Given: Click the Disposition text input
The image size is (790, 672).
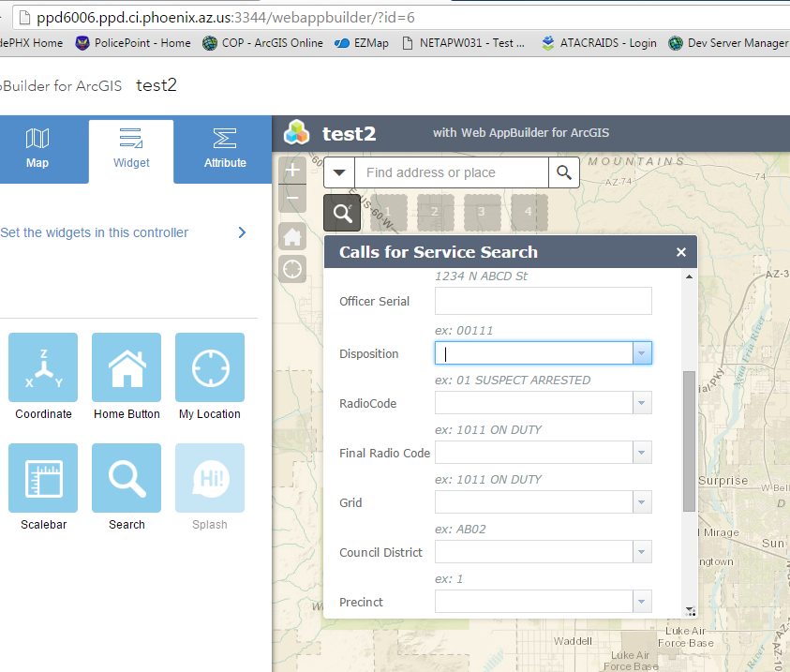Looking at the screenshot, I should (534, 353).
